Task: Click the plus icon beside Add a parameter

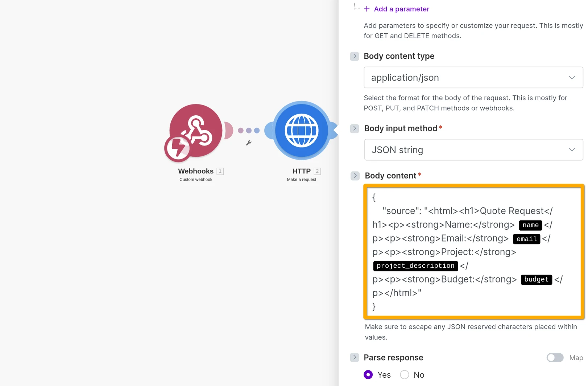Action: point(367,9)
